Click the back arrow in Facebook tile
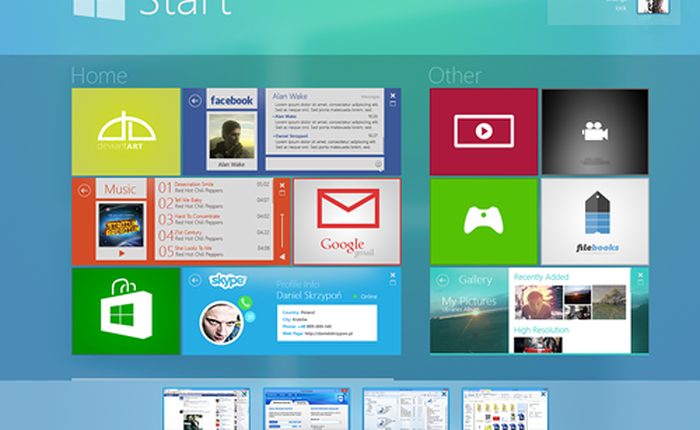The image size is (700, 430). 195,101
